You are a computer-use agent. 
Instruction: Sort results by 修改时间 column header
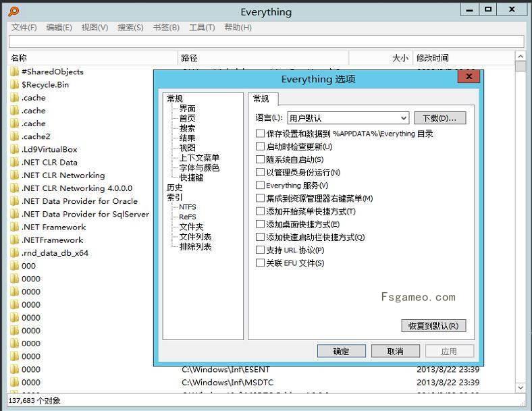click(463, 57)
